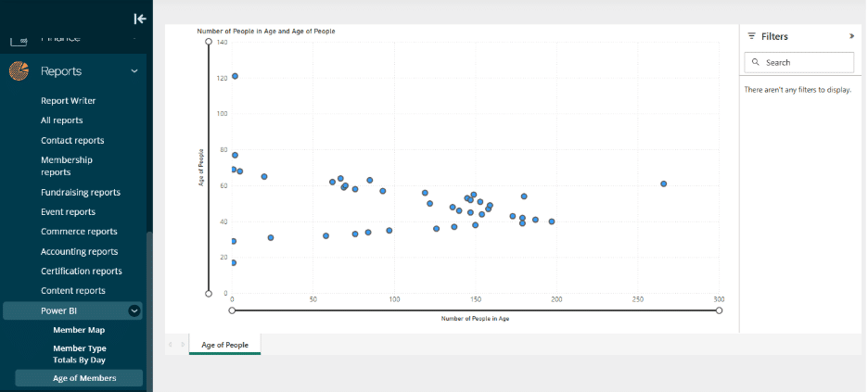This screenshot has height=392, width=868.
Task: Collapse the Filters pane chevron
Action: 851,36
